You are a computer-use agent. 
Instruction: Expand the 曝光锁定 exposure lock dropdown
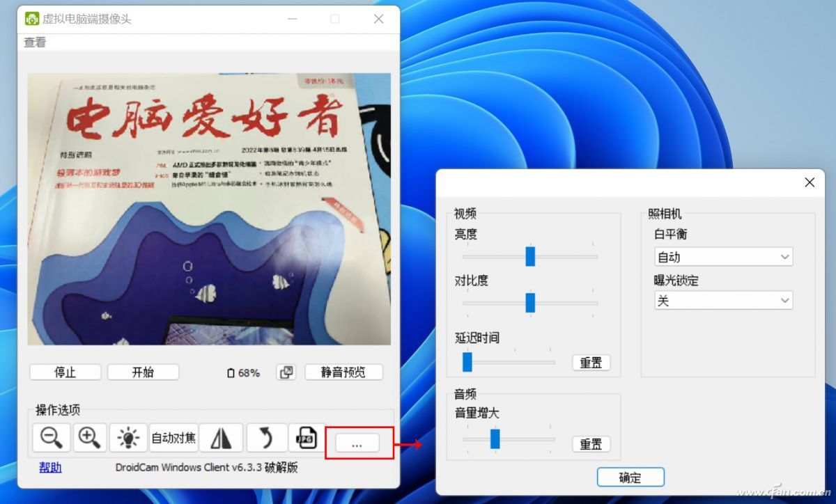(724, 301)
